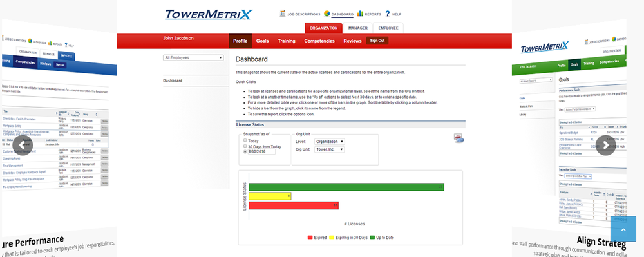The height and width of the screenshot is (257, 644).
Task: Click Reports icon in left blue slide
Action: [50, 43]
